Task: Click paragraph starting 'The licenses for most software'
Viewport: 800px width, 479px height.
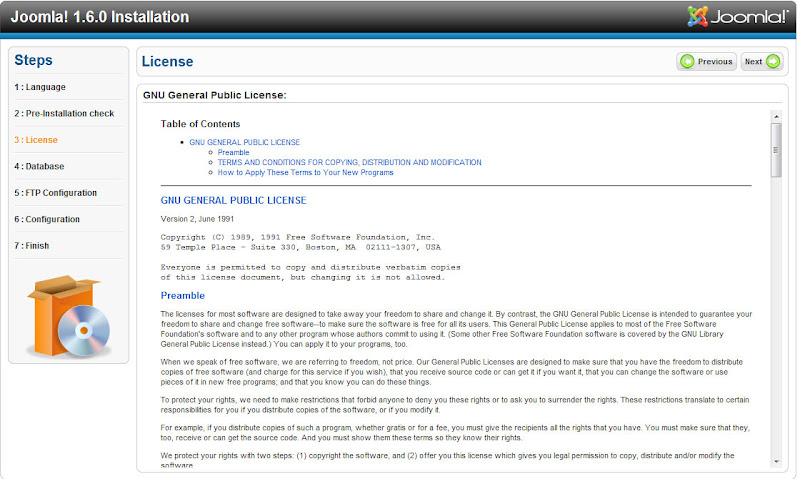Action: (x=456, y=329)
